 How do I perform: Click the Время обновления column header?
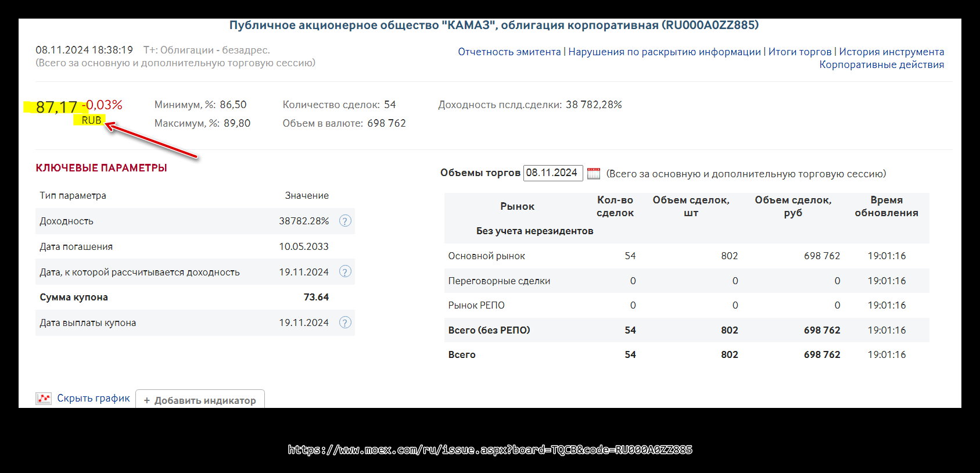[886, 206]
